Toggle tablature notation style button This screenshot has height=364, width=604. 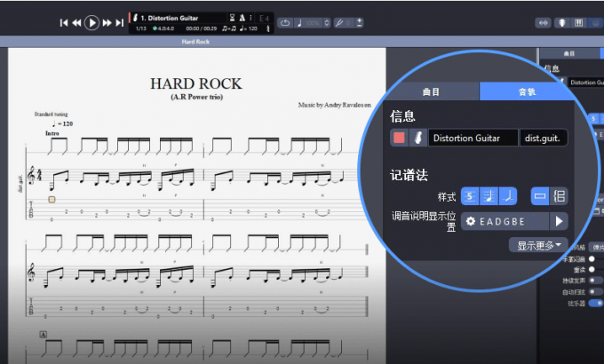click(x=470, y=196)
